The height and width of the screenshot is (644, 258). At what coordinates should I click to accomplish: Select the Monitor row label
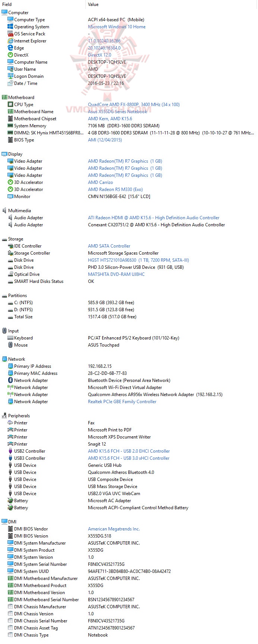[22, 197]
